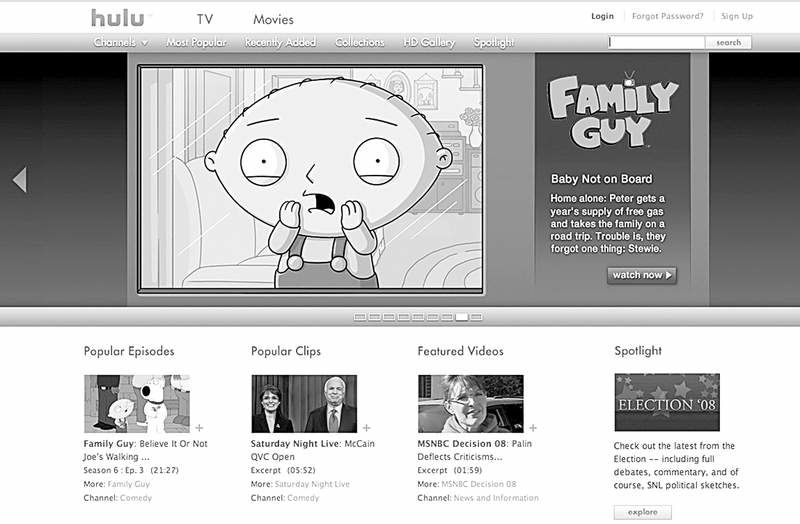
Task: Add Saturday Night Live clip with plus icon
Action: [x=366, y=428]
